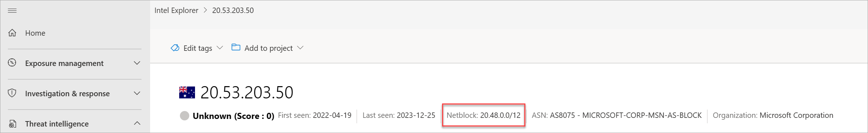Click the Australian flag icon
Screen dimensions: 868x133
(x=187, y=92)
